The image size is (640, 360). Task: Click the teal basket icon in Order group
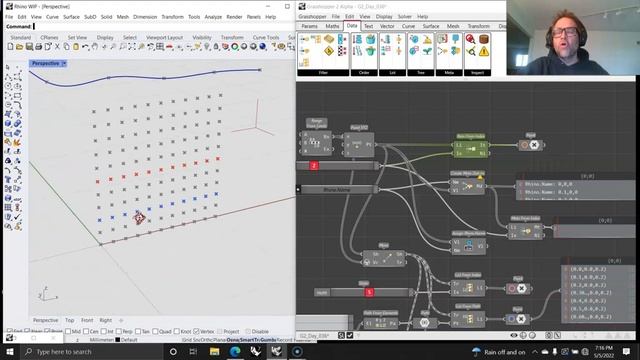tap(370, 39)
